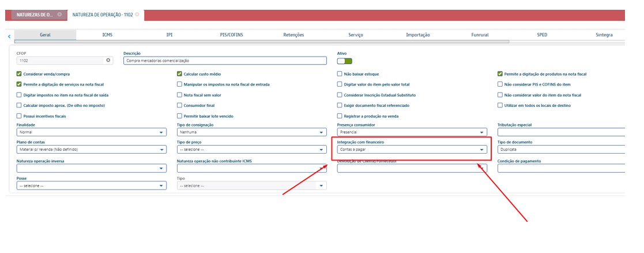
Task: Click the gear icon in the CFOP field
Action: click(108, 60)
